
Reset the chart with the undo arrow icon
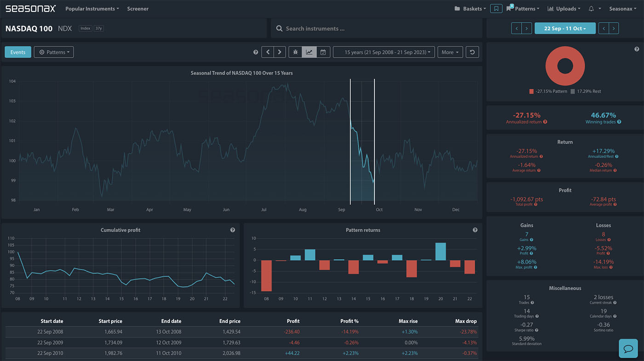[472, 52]
